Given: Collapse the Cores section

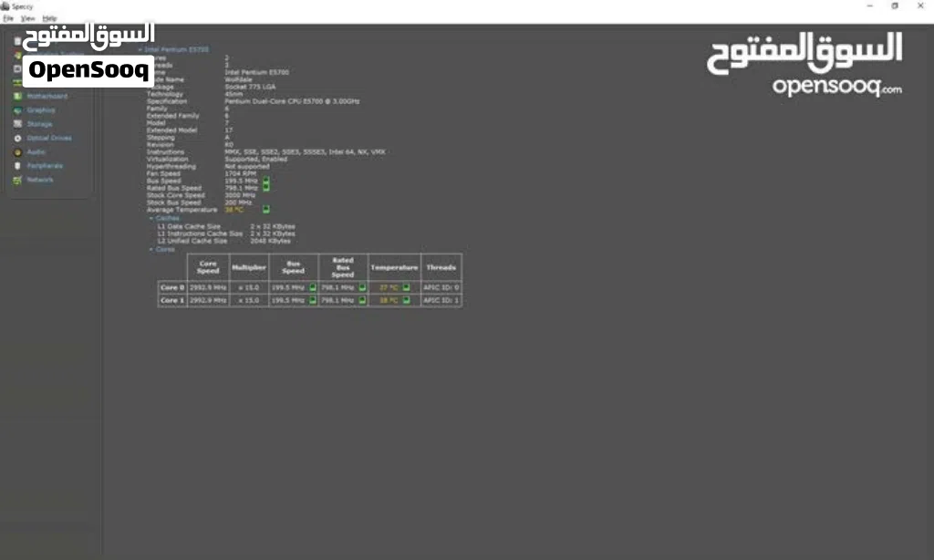Looking at the screenshot, I should click(x=151, y=249).
